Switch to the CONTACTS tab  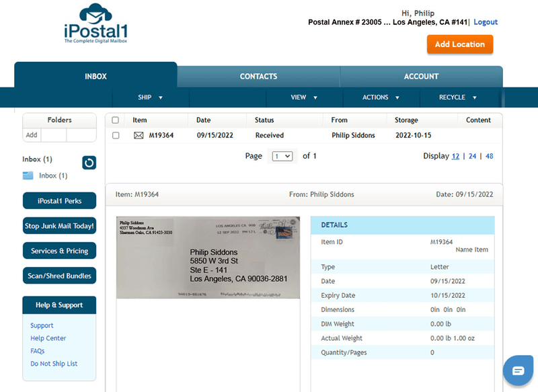[x=258, y=76]
